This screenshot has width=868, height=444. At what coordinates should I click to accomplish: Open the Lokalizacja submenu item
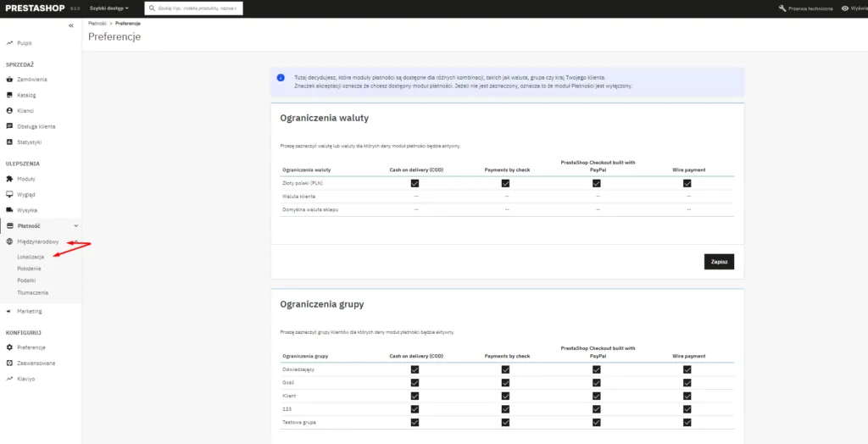(x=31, y=257)
